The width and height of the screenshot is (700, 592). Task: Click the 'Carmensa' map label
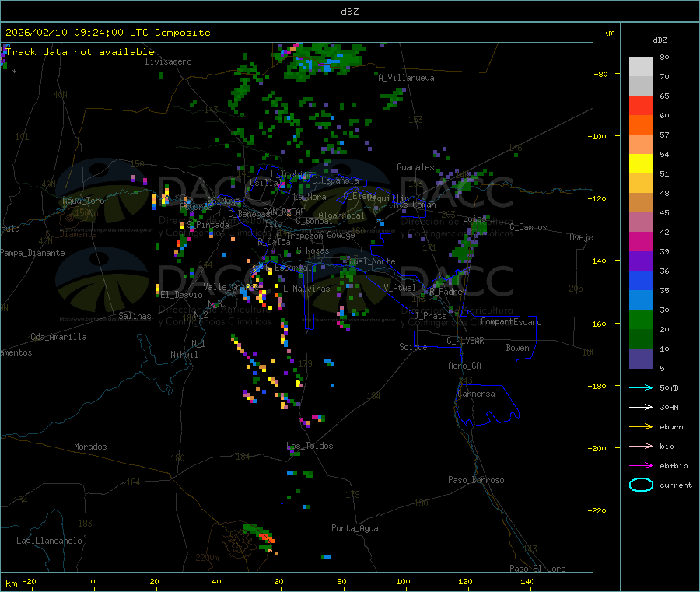(476, 394)
